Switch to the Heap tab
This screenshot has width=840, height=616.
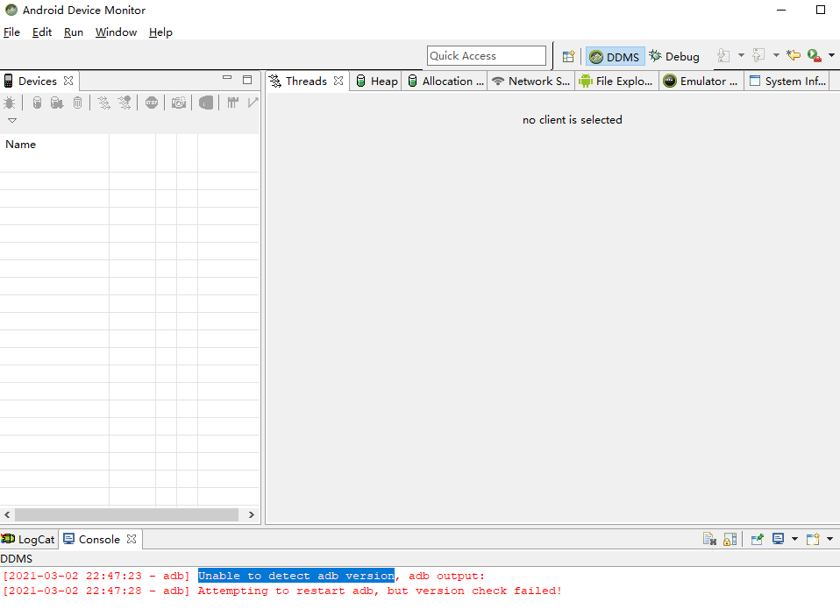click(377, 81)
